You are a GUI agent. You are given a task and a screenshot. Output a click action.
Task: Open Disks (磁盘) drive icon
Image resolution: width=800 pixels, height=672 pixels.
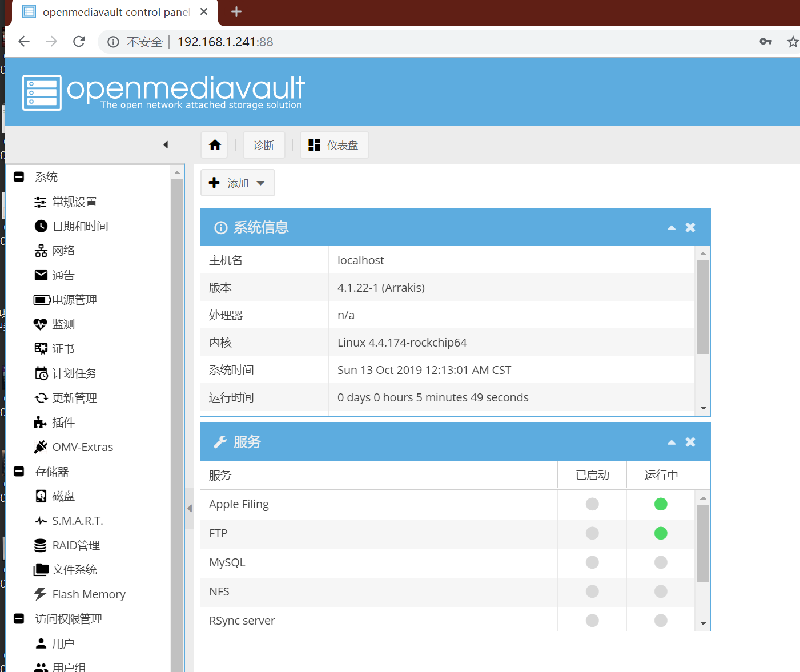(x=41, y=496)
